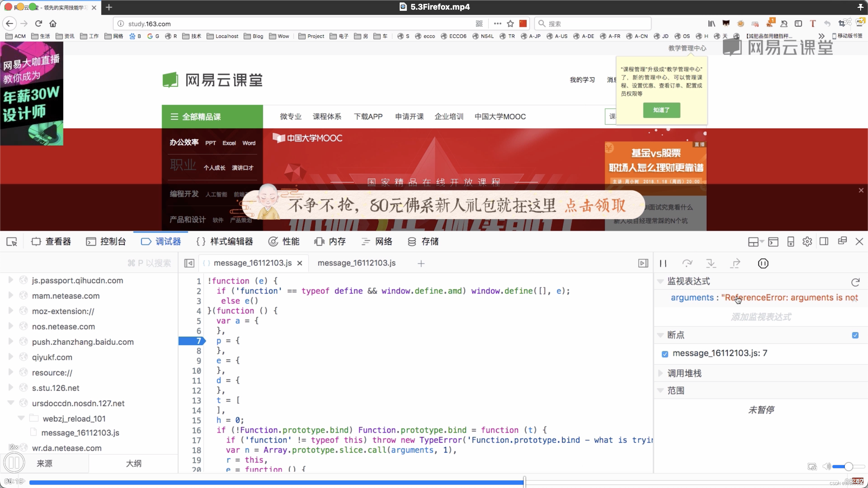
Task: Open the 我的学习 link
Action: coord(582,80)
